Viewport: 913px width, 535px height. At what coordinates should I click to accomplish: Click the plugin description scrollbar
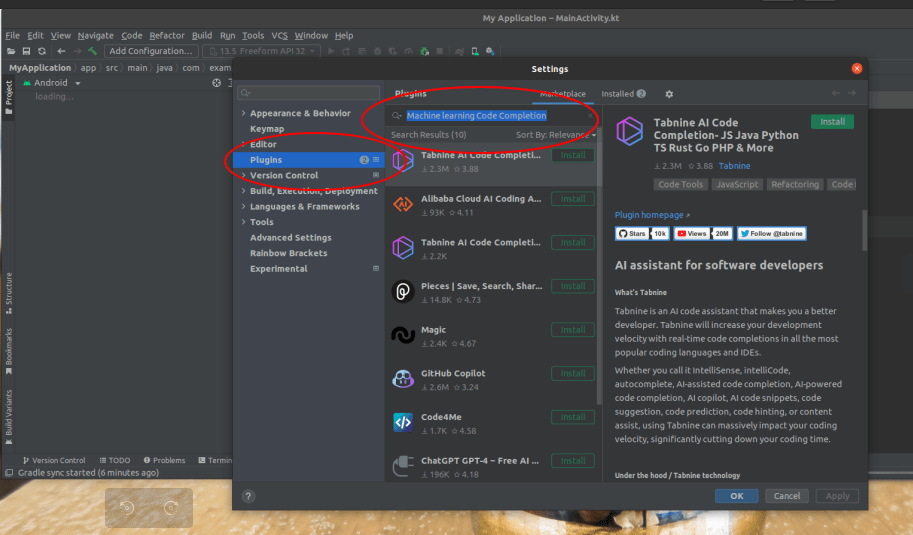865,231
